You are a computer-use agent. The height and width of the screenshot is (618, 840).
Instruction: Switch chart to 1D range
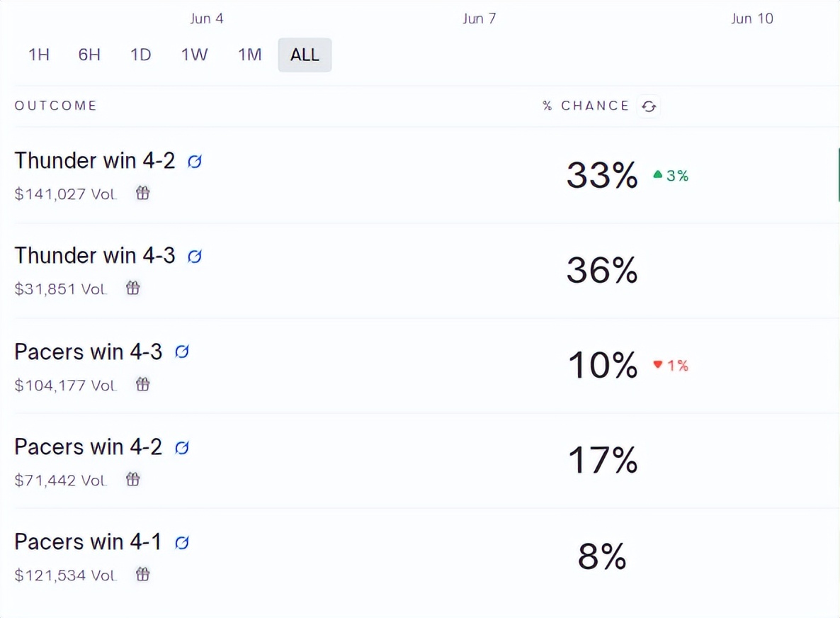click(141, 55)
